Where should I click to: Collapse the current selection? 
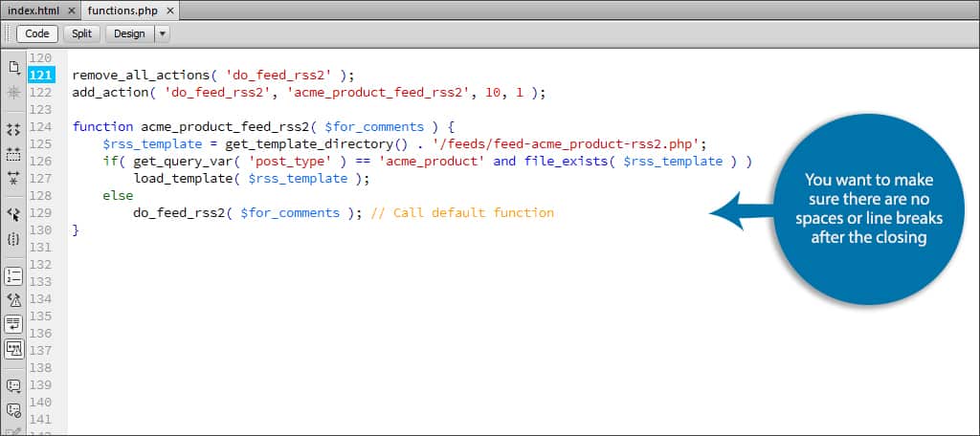pyautogui.click(x=13, y=154)
